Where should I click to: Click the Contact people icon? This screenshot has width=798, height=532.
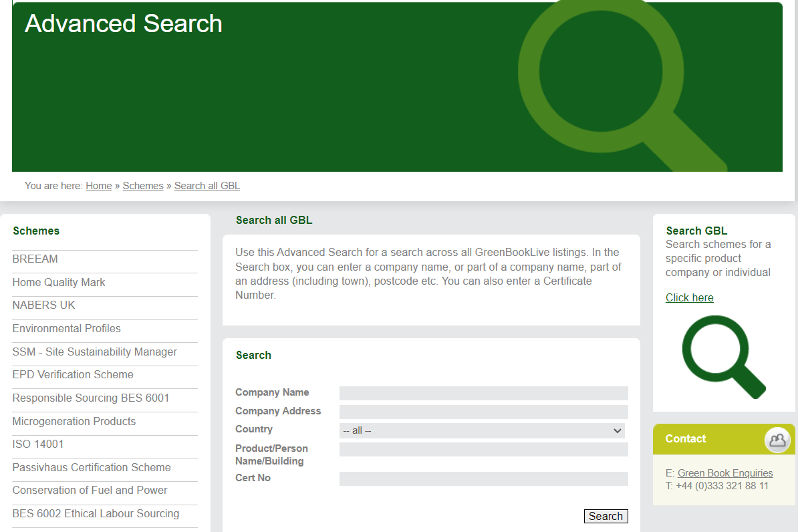click(x=777, y=439)
